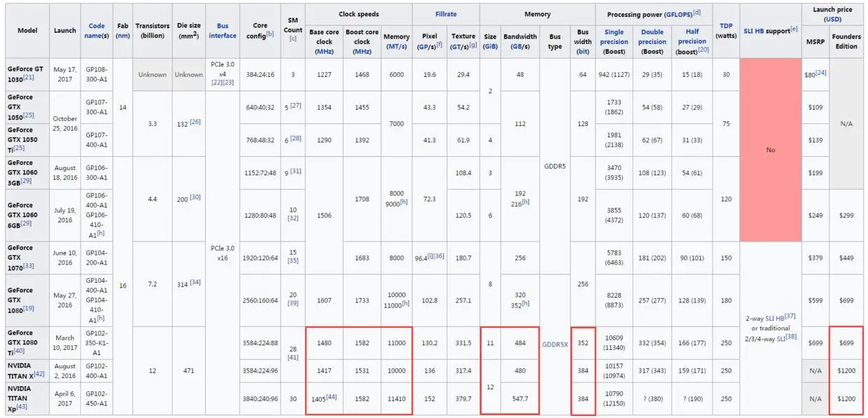868x418 pixels.
Task: Select base core clock value 1417
Action: pyautogui.click(x=324, y=371)
